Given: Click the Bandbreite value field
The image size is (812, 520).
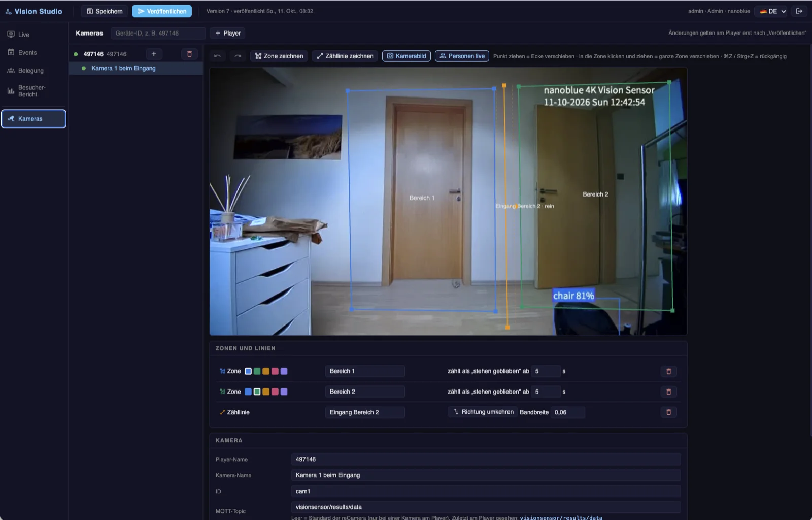Looking at the screenshot, I should coord(568,412).
